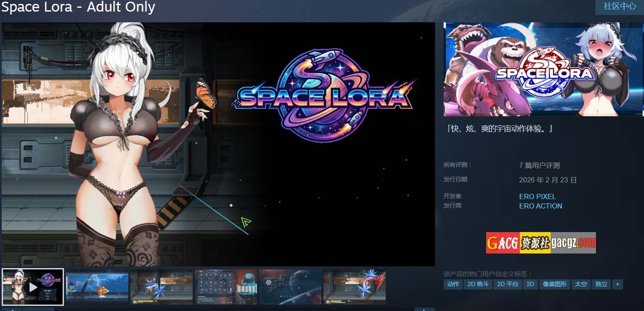Expand tags with the plus button

click(x=617, y=284)
